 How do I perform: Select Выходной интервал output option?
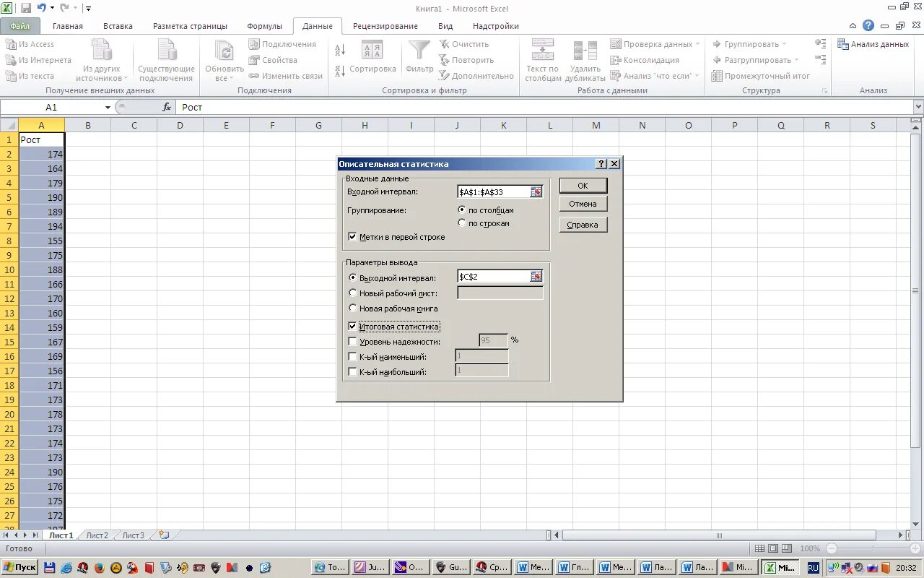(x=352, y=277)
